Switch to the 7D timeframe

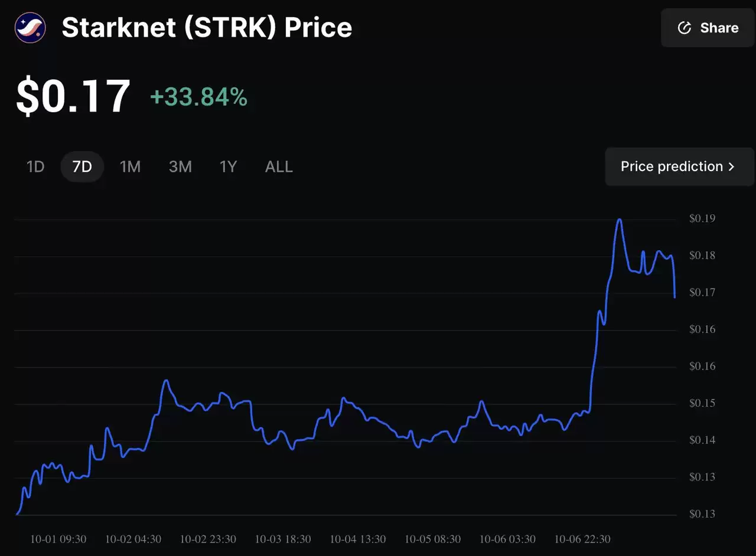(x=82, y=166)
